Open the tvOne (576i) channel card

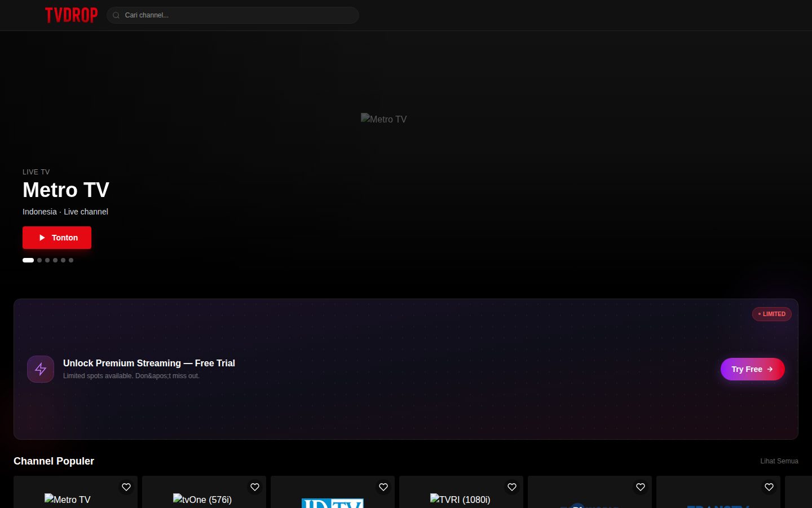pyautogui.click(x=204, y=492)
